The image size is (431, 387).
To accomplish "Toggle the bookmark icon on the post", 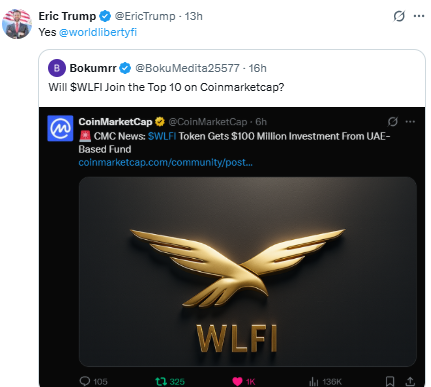I will point(390,381).
